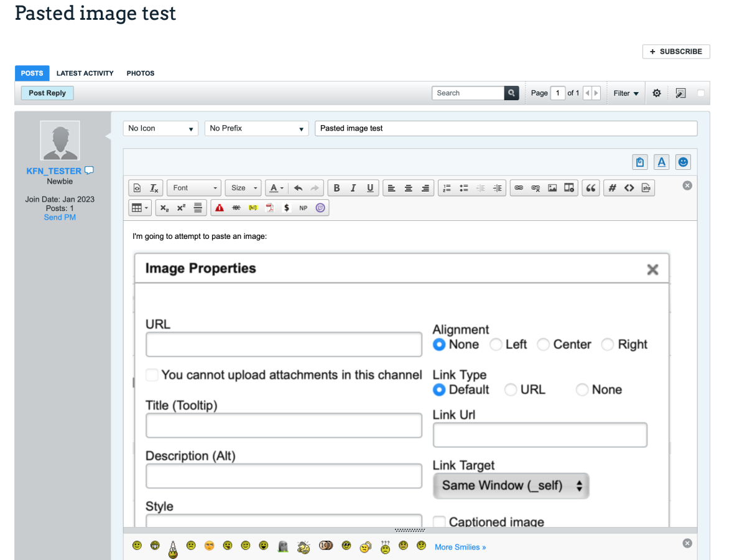Select the Default link type
This screenshot has width=742, height=560.
pos(439,390)
